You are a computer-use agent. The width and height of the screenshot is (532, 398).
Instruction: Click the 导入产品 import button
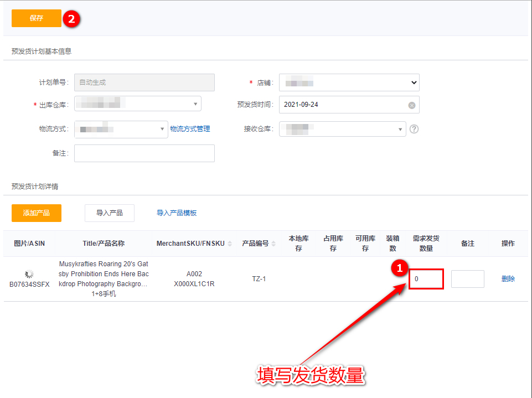click(109, 213)
